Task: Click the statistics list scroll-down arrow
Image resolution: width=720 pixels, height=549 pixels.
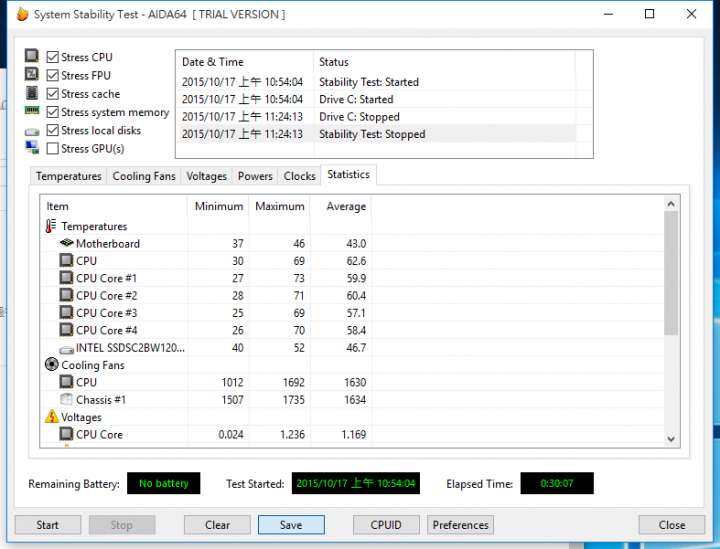Action: click(x=671, y=439)
